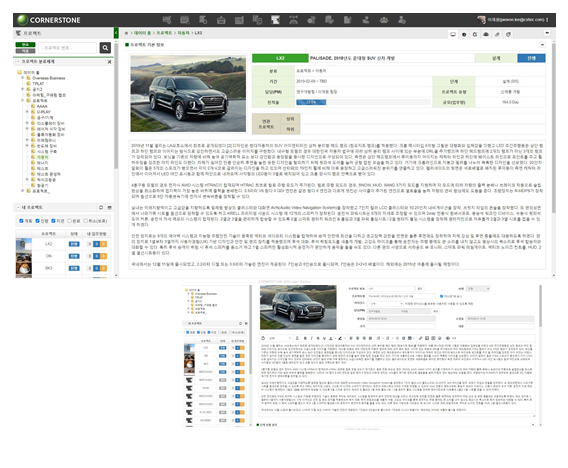Click the LX2 project thumbnail in My Projects
568x468 pixels.
24,244
